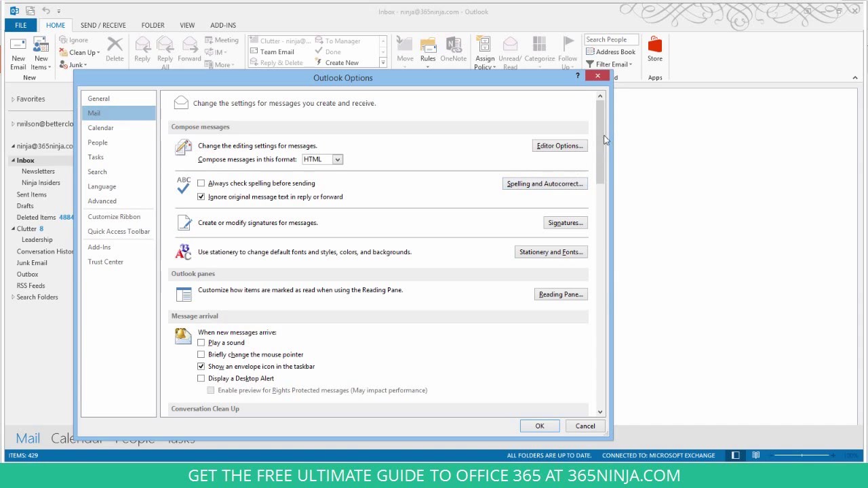868x488 pixels.
Task: Open the FILE tab
Action: [x=21, y=25]
